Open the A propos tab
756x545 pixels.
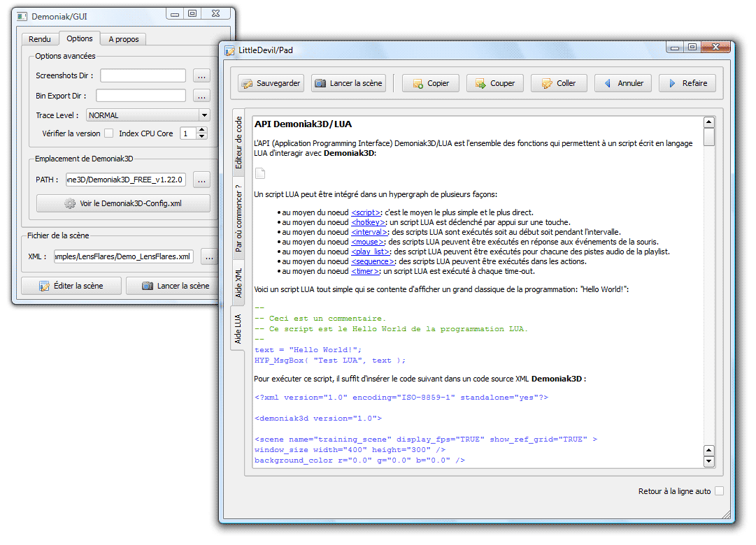pyautogui.click(x=123, y=39)
